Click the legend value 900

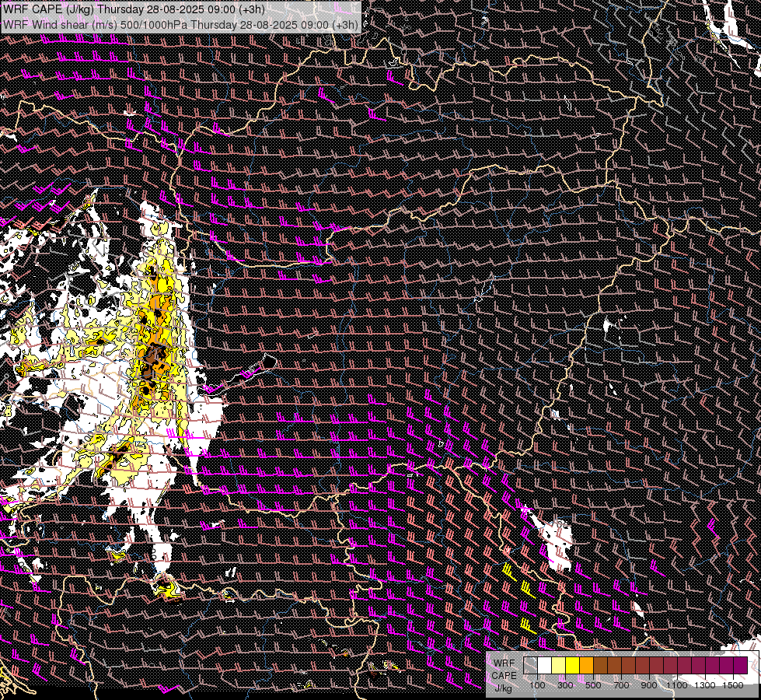pyautogui.click(x=649, y=685)
